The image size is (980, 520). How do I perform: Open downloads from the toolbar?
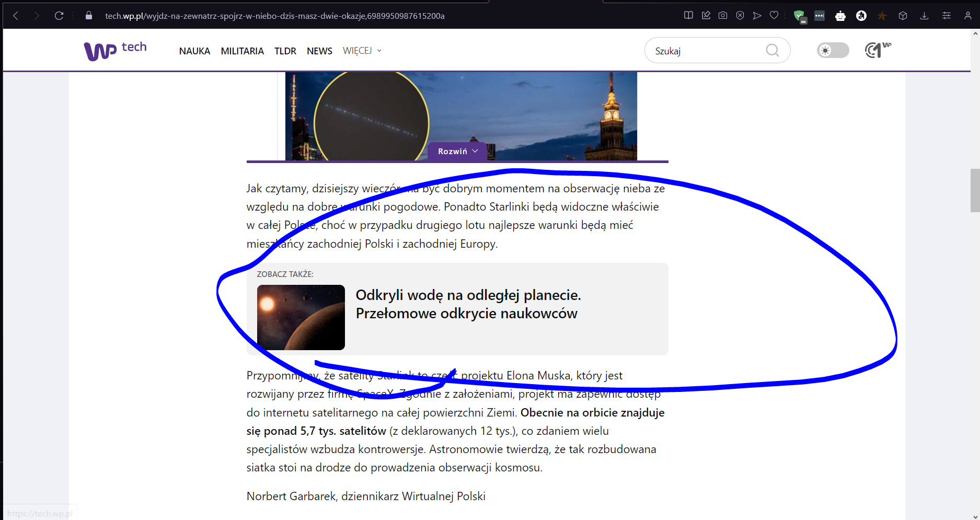click(x=925, y=16)
